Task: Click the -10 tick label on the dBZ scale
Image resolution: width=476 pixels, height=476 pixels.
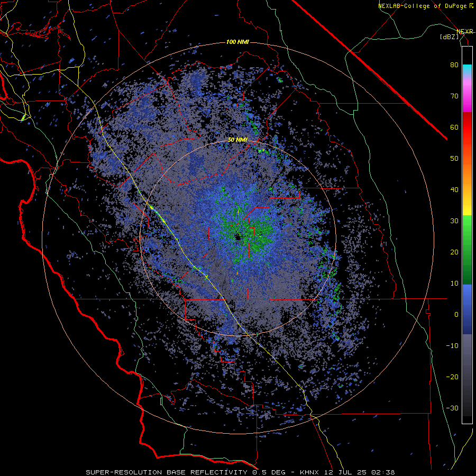Action: coord(452,346)
